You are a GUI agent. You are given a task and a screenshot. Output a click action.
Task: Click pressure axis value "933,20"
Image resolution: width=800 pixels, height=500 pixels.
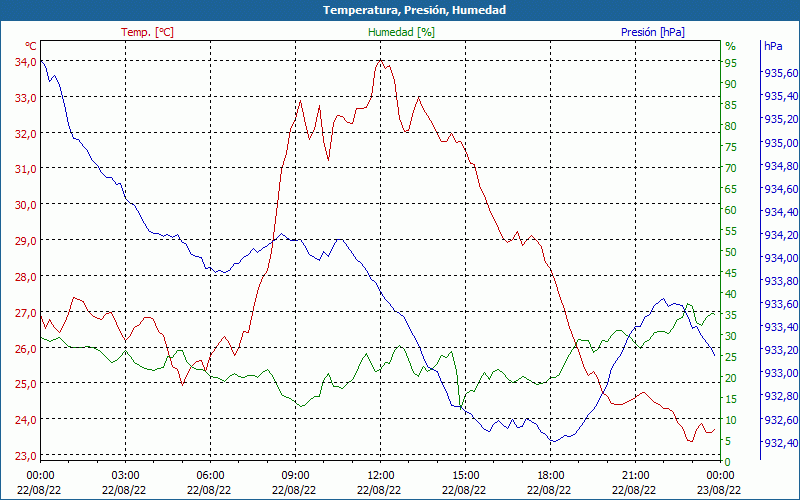tap(781, 350)
